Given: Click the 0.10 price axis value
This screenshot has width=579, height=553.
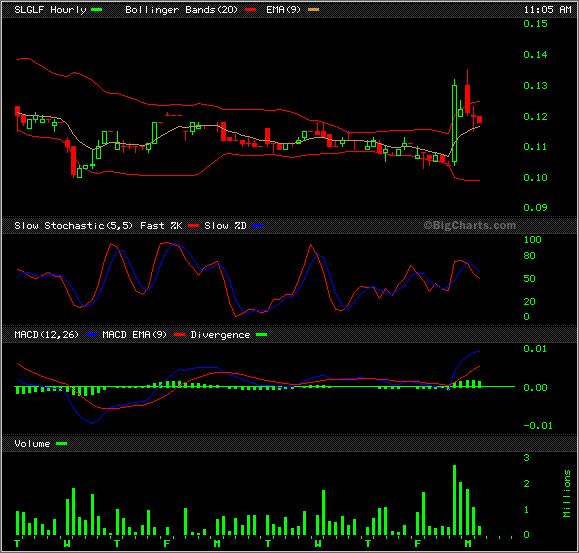Looking at the screenshot, I should pos(535,178).
